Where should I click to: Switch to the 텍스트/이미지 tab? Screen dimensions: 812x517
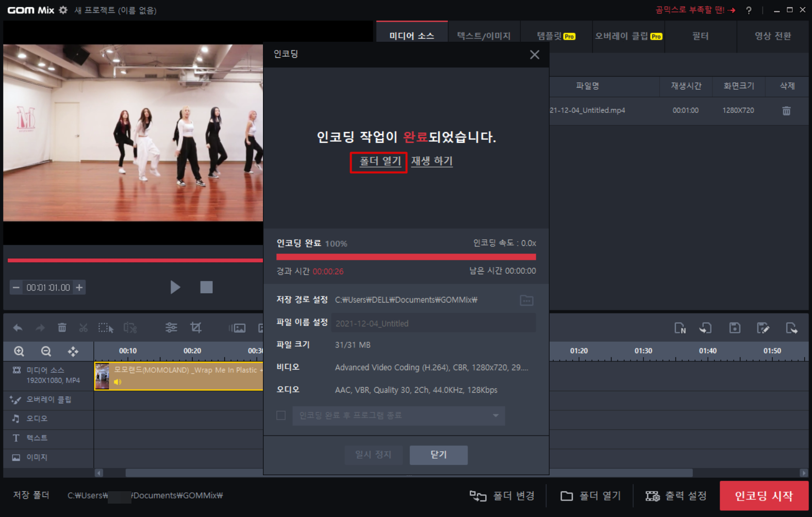[x=484, y=36]
